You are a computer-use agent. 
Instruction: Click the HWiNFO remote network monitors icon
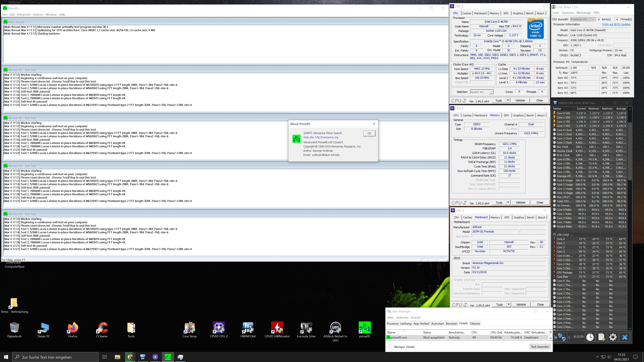point(562,337)
